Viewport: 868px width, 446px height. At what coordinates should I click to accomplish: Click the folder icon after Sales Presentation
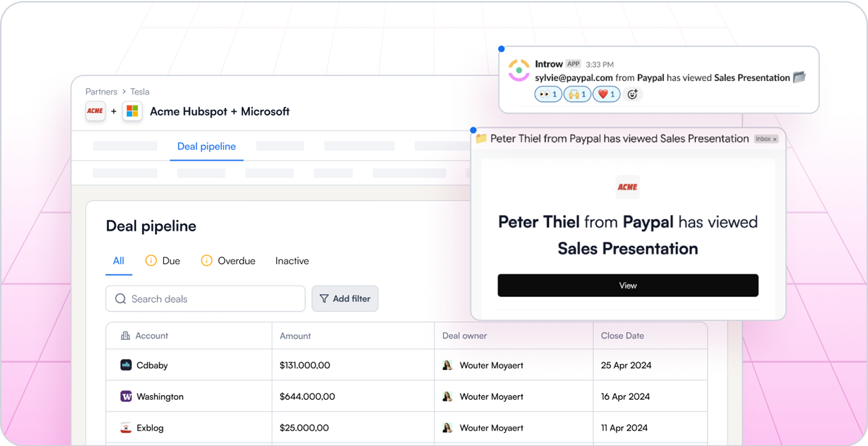coord(800,77)
